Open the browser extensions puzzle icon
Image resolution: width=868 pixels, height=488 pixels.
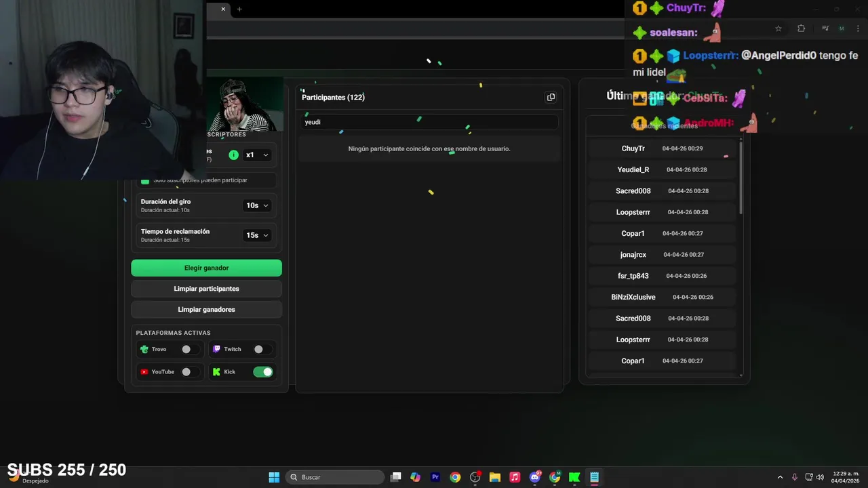pyautogui.click(x=801, y=28)
